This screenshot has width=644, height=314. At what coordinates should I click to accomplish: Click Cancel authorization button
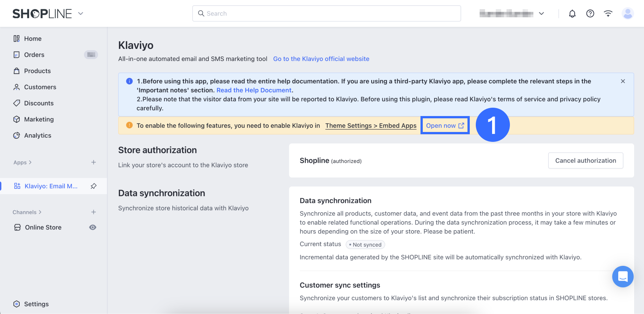(x=585, y=161)
